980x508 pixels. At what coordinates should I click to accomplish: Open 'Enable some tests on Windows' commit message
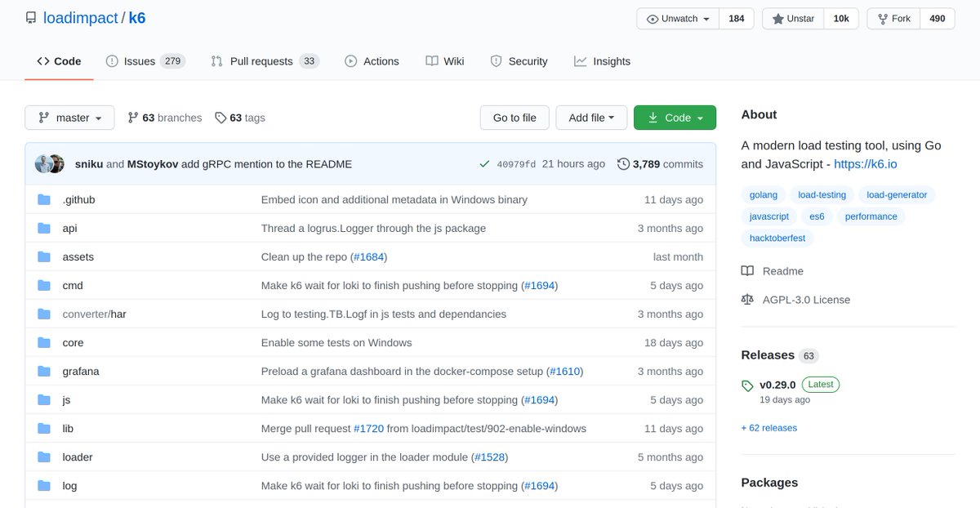(336, 342)
